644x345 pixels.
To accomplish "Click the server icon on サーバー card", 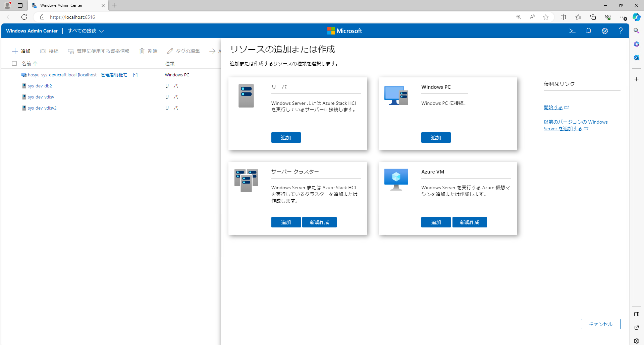I will (x=246, y=96).
